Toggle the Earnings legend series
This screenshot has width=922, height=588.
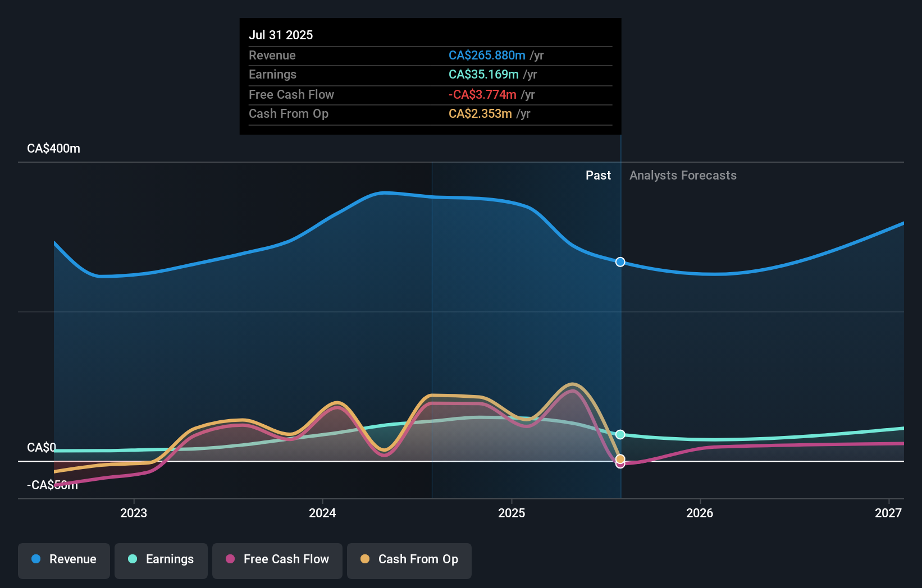161,561
